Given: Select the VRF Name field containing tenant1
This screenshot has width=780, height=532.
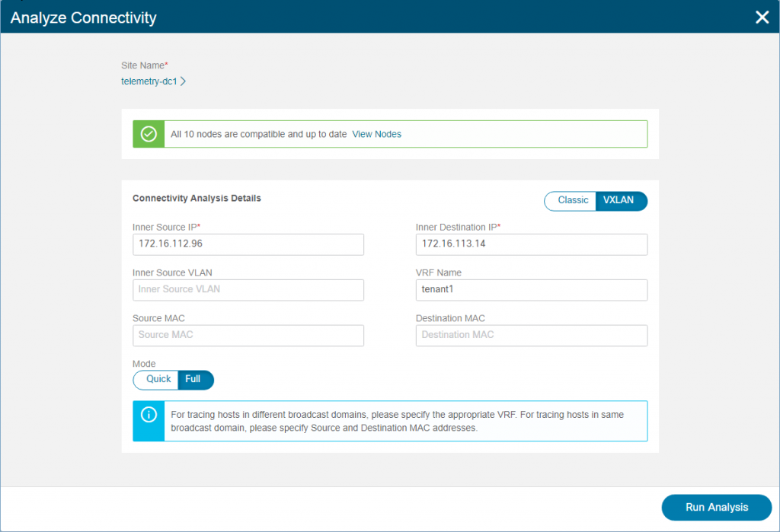Looking at the screenshot, I should [531, 290].
